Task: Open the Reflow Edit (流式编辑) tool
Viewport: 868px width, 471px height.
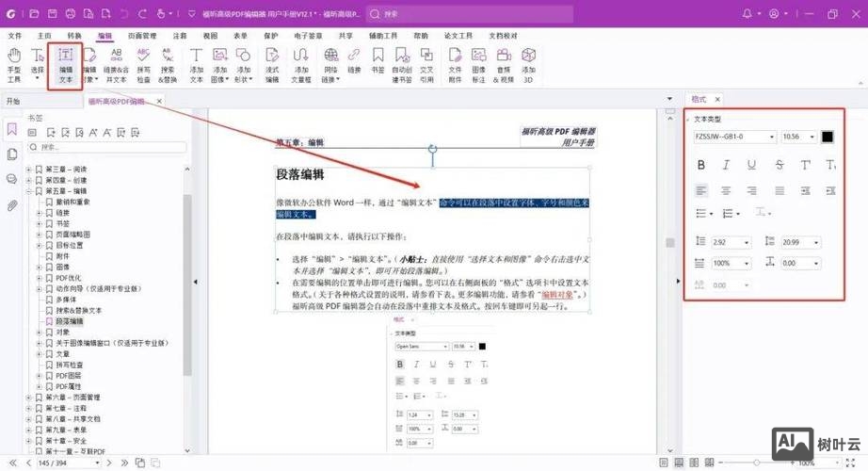Action: coord(272,64)
